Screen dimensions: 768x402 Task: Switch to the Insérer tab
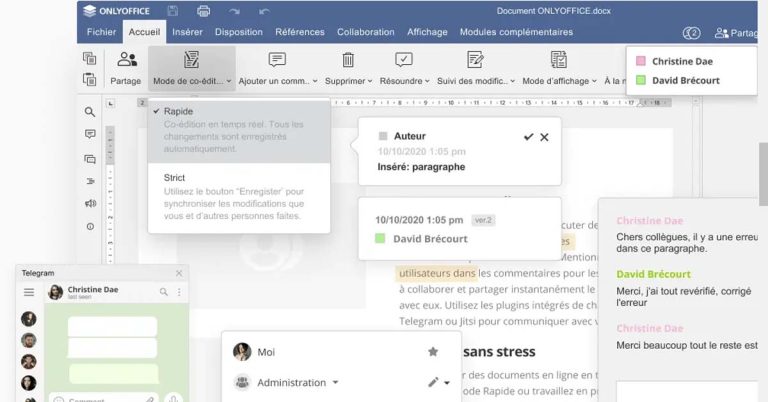187,32
